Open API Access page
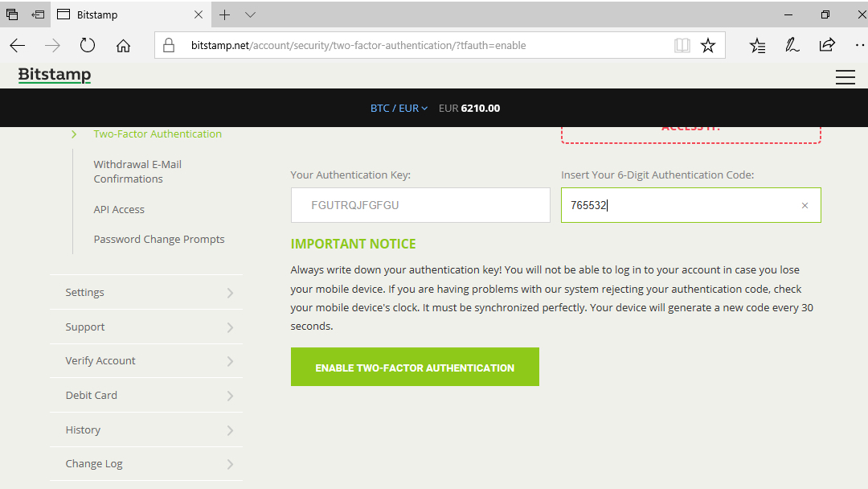The image size is (868, 489). pyautogui.click(x=119, y=209)
